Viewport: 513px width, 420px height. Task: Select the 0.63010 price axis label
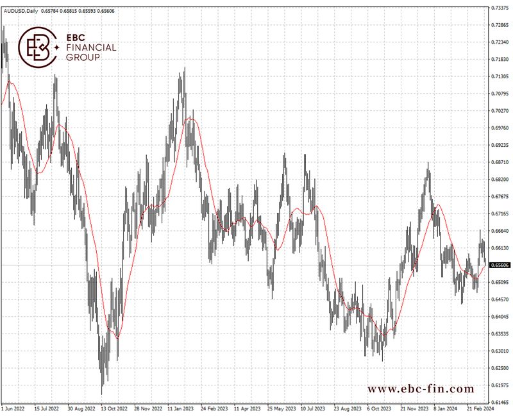[498, 351]
